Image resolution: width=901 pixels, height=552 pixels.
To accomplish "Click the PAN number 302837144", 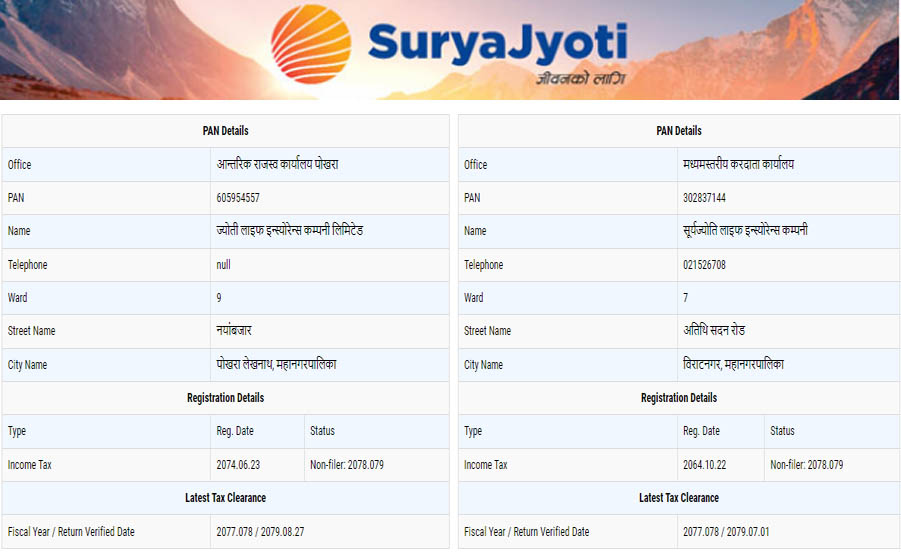I will (704, 198).
